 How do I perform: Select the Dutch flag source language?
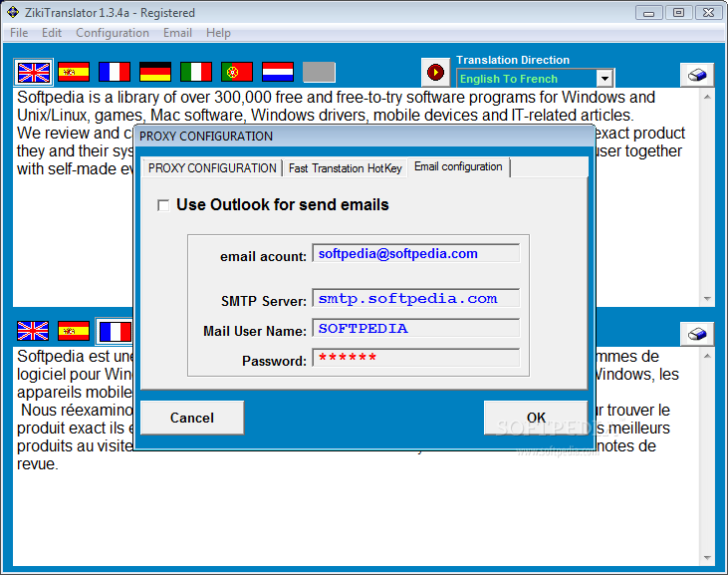pos(278,72)
